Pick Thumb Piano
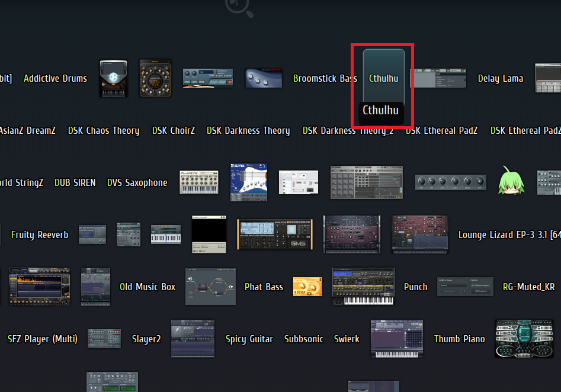The width and height of the screenshot is (561, 392). tap(459, 339)
